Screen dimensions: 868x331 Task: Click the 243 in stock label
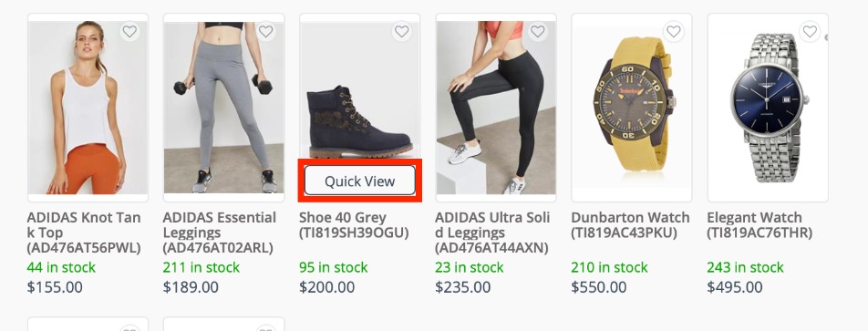(745, 267)
